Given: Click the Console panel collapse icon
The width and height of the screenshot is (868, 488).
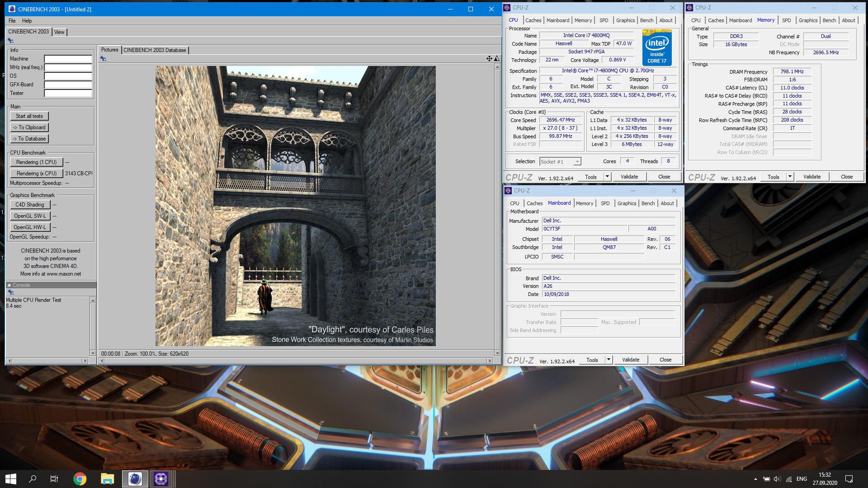Looking at the screenshot, I should [9, 285].
